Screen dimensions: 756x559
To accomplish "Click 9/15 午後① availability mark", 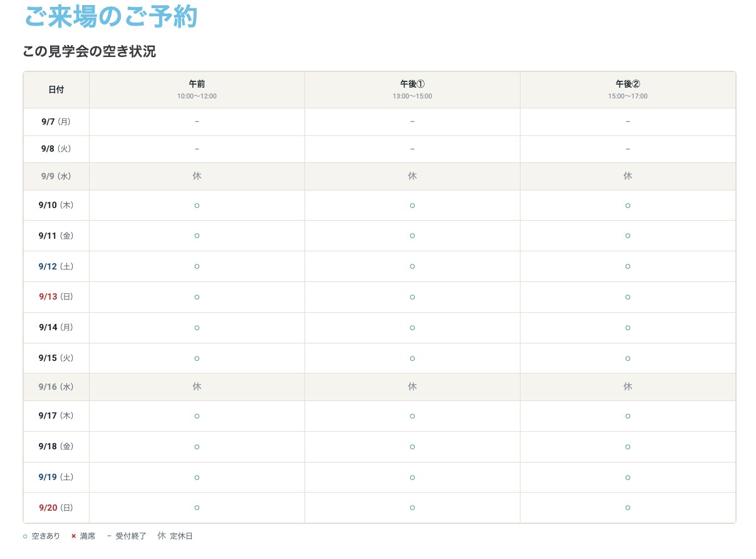I will tap(412, 358).
